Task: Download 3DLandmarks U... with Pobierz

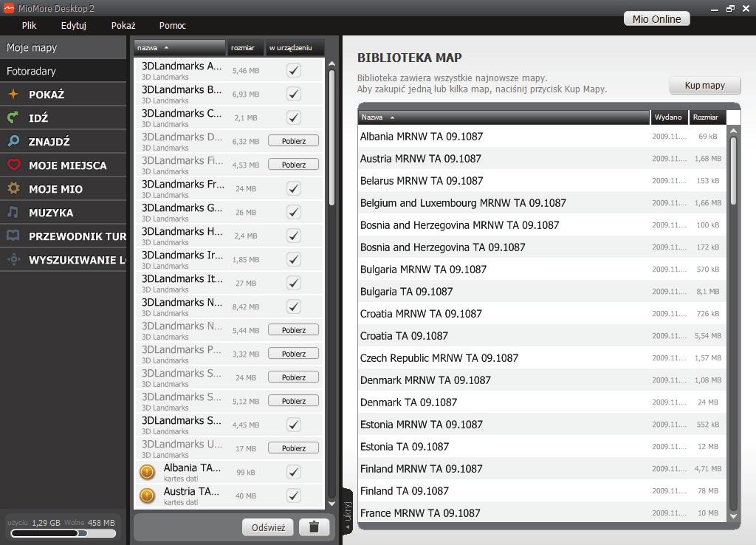Action: click(294, 448)
